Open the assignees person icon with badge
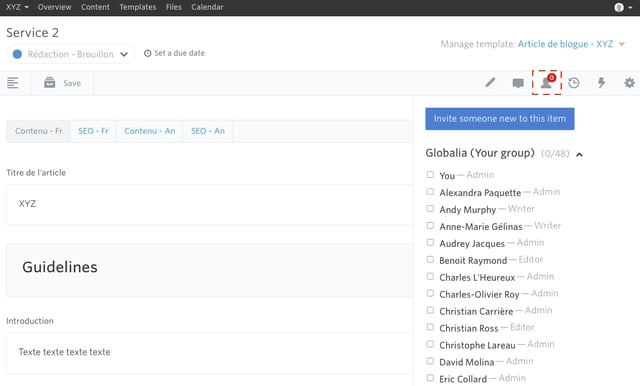The width and height of the screenshot is (640, 386). pos(547,82)
